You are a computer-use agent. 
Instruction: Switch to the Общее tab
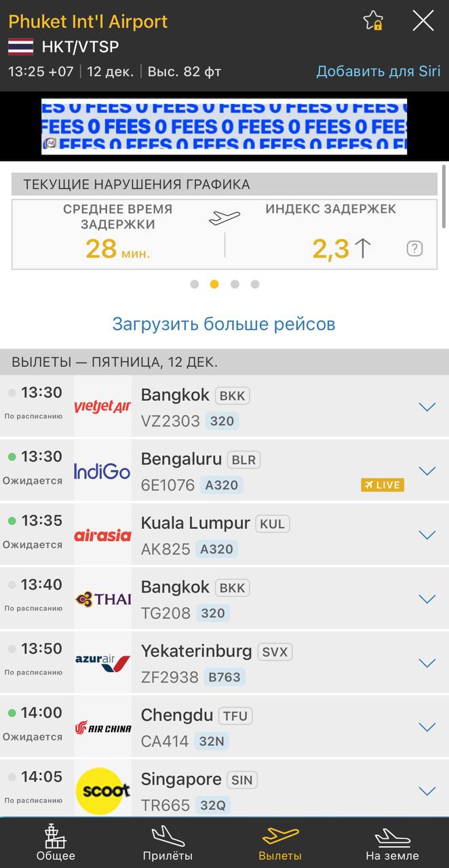[56, 843]
